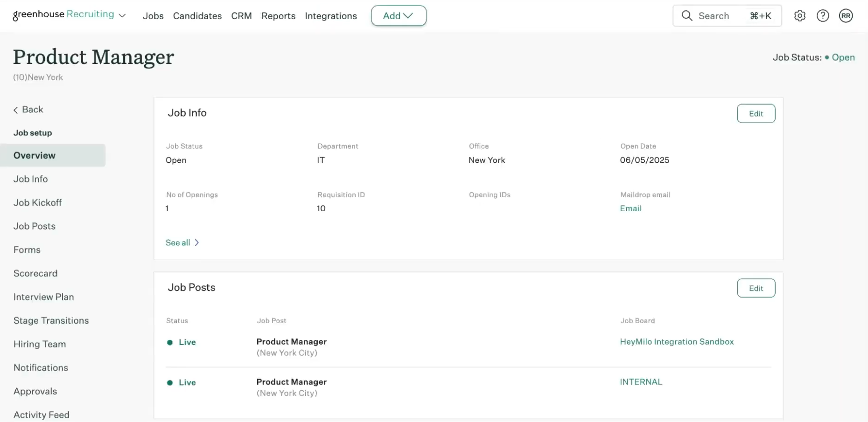Open the INTERNAL job board link
868x422 pixels.
(641, 382)
